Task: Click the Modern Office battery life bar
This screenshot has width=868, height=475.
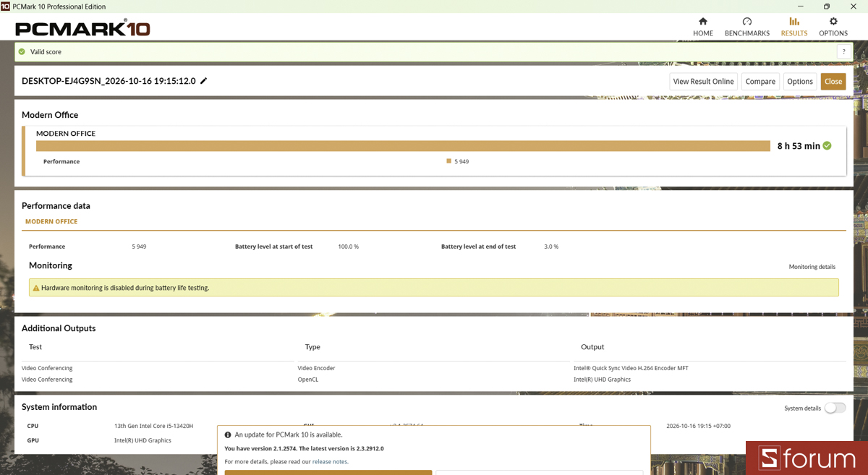Action: point(403,146)
